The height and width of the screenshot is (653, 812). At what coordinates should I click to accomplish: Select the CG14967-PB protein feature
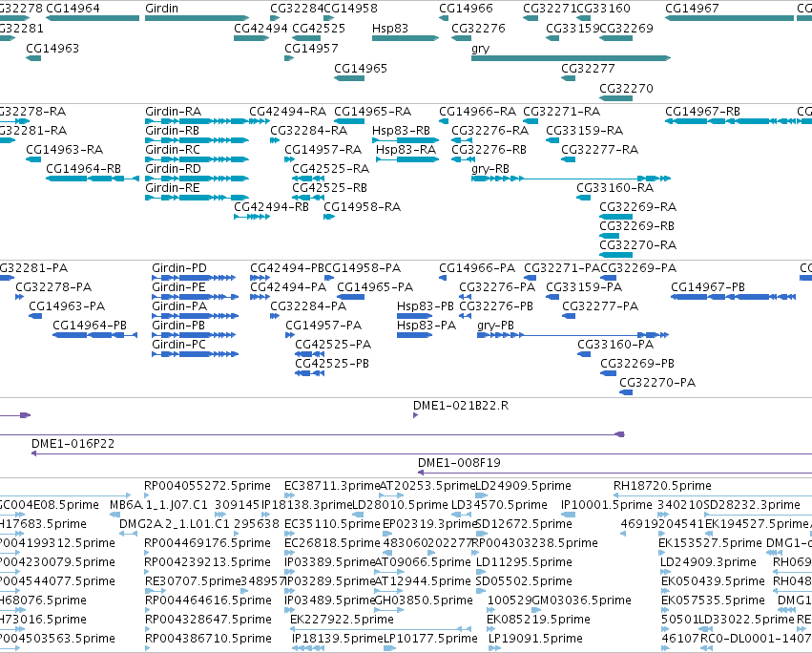tap(734, 297)
